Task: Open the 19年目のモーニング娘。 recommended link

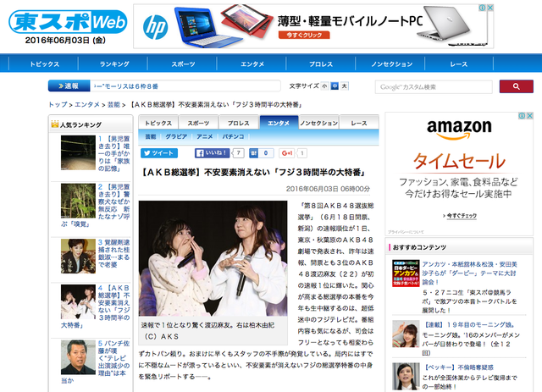Action: tap(469, 324)
